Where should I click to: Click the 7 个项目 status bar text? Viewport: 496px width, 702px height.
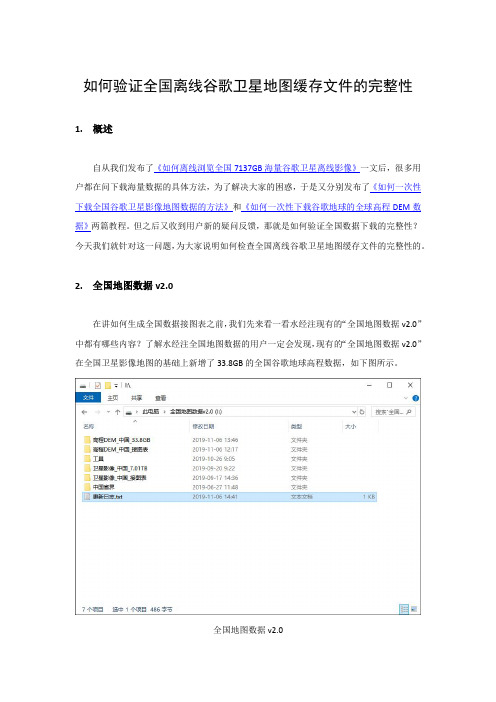tap(93, 609)
